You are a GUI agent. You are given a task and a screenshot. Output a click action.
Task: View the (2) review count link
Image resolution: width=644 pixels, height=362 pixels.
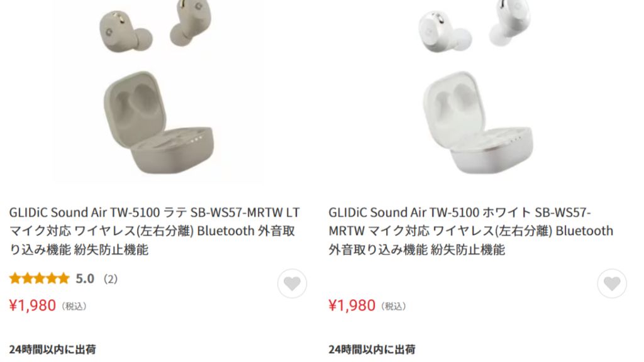click(x=111, y=279)
